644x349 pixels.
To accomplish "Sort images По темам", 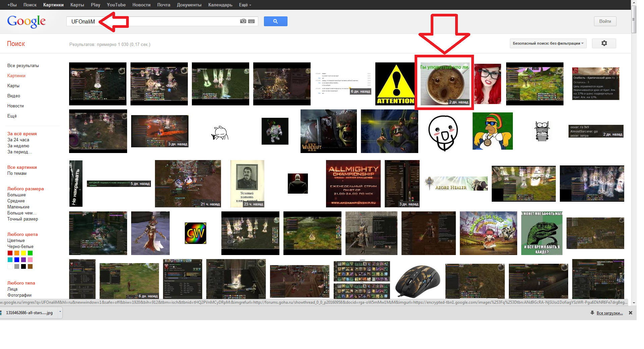I will pyautogui.click(x=17, y=173).
